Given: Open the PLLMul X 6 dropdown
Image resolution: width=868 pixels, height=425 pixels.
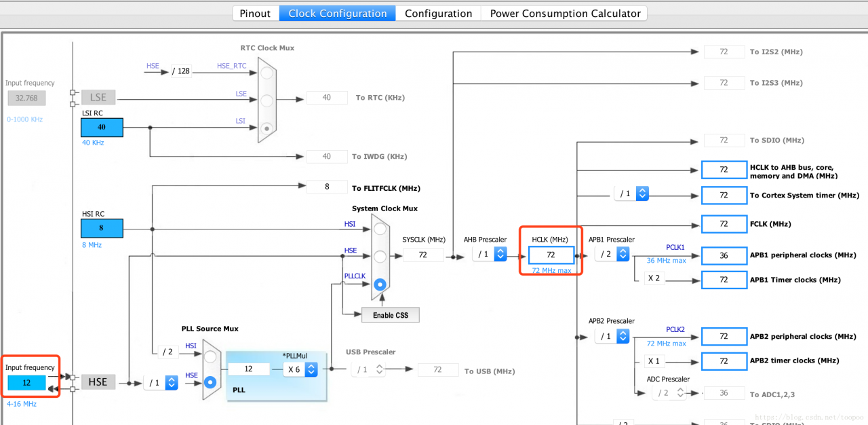Looking at the screenshot, I should point(301,369).
